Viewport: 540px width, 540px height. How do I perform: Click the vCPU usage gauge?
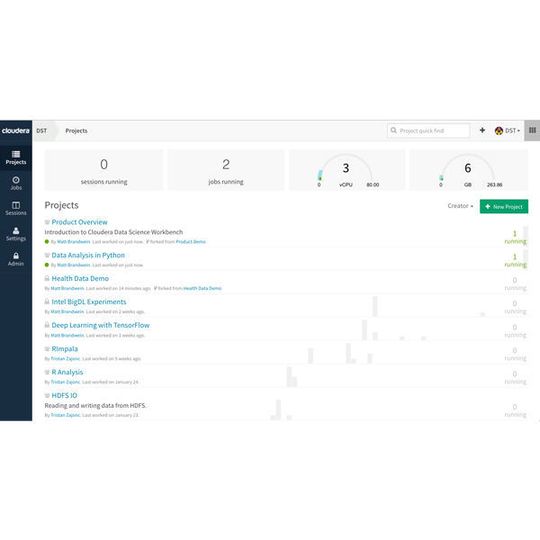click(346, 170)
